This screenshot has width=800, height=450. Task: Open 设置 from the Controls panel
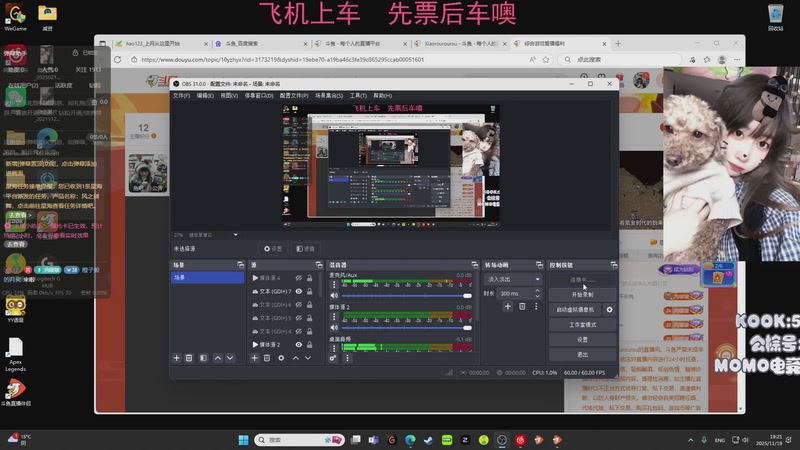[x=583, y=339]
